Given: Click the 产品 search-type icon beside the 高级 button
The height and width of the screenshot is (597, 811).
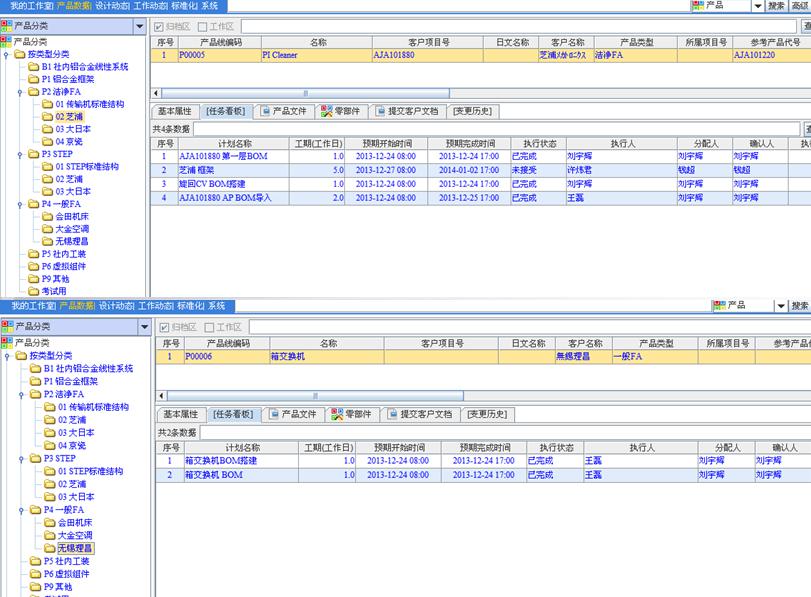Looking at the screenshot, I should click(x=697, y=6).
